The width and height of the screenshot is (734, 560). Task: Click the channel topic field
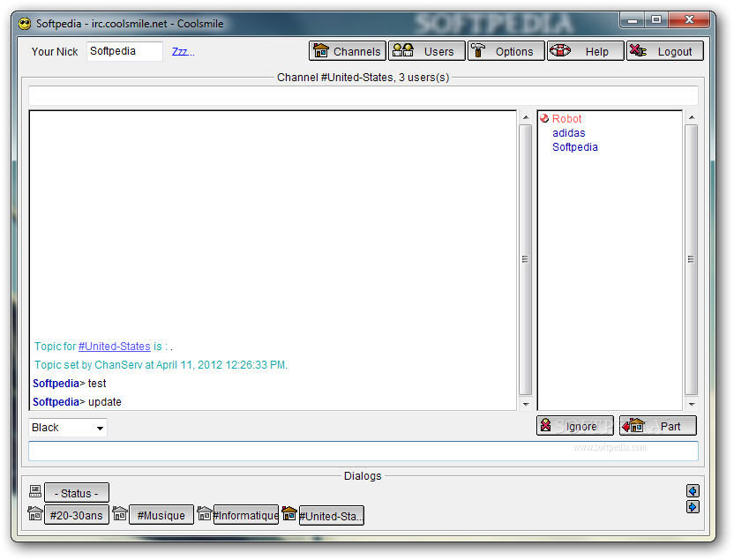(363, 95)
